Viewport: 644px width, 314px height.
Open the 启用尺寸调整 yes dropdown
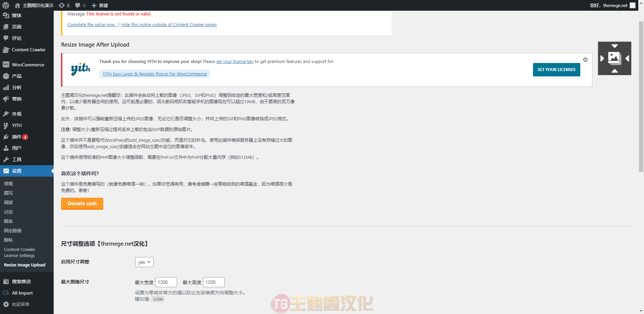[144, 262]
